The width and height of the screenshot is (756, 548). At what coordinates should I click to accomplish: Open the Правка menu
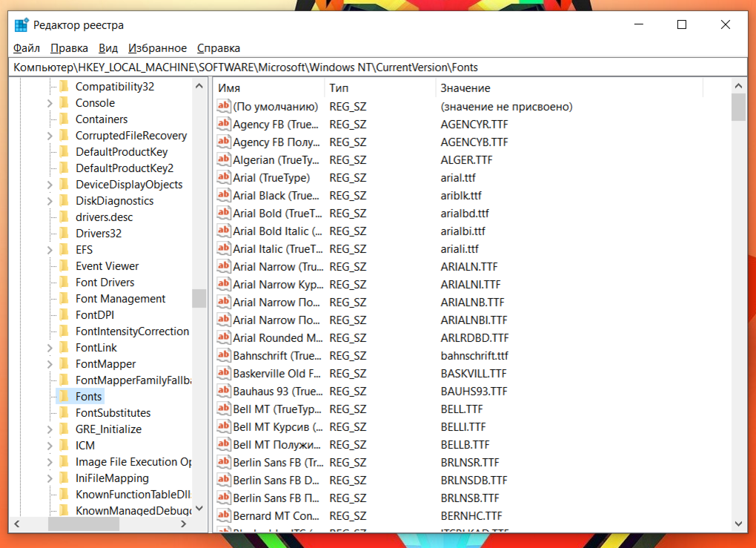(69, 47)
